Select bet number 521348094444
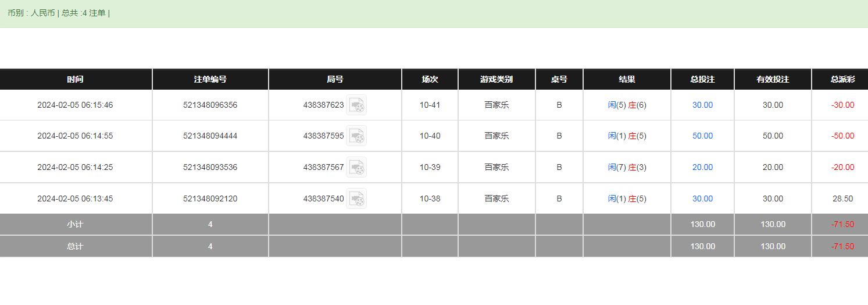 [210, 136]
